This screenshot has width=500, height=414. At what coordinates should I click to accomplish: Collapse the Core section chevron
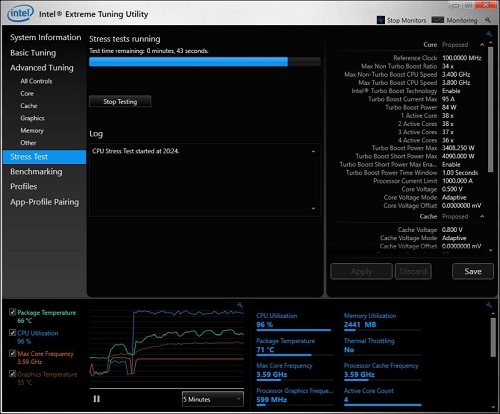click(x=482, y=45)
